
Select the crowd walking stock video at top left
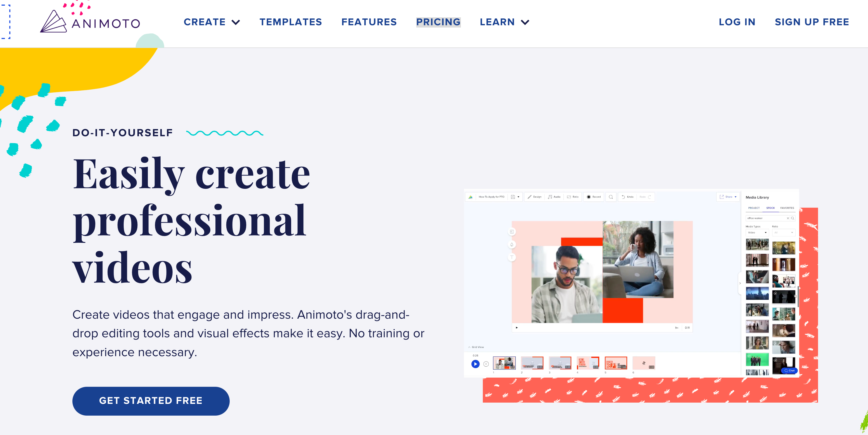click(757, 244)
